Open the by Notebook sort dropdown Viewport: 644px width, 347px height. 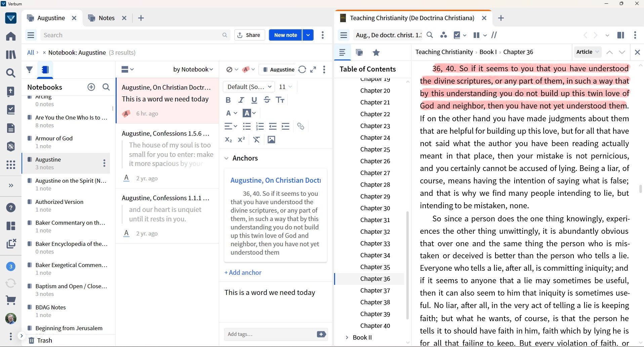point(193,69)
